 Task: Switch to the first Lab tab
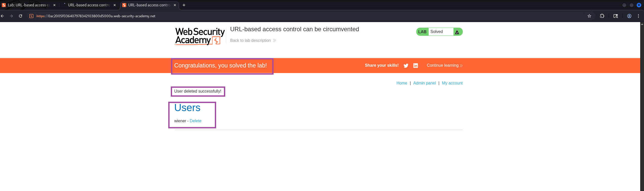(x=28, y=5)
